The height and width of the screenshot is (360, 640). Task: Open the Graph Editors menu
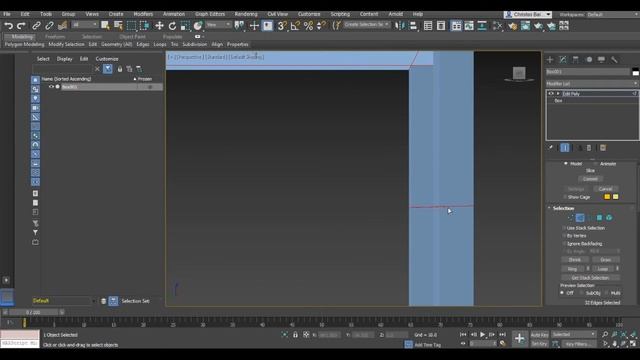[x=210, y=14]
